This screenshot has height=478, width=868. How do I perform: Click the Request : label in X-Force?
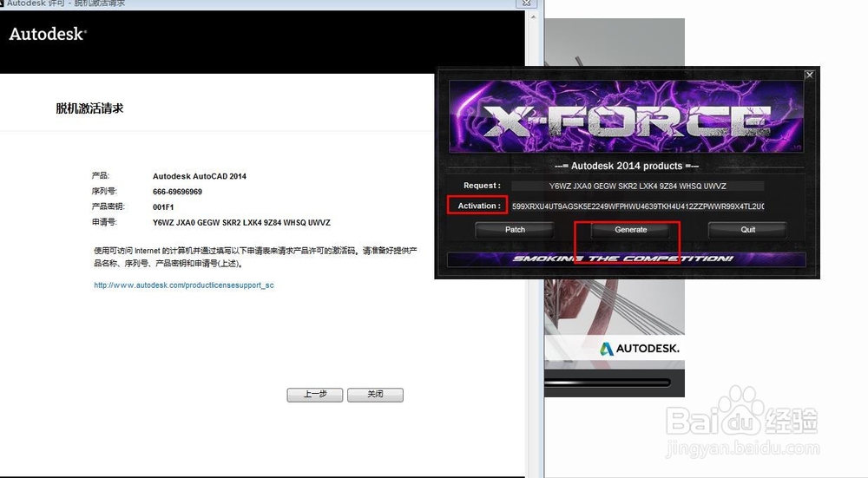pos(482,186)
